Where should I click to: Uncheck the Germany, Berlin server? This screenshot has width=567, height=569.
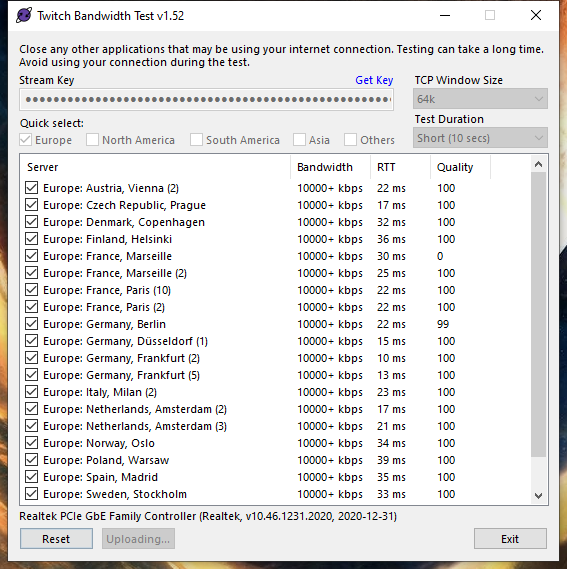[x=32, y=324]
